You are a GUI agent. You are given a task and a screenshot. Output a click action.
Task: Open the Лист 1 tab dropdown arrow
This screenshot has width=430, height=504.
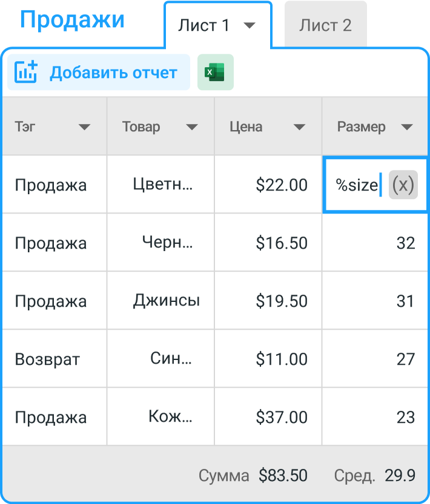(x=250, y=25)
